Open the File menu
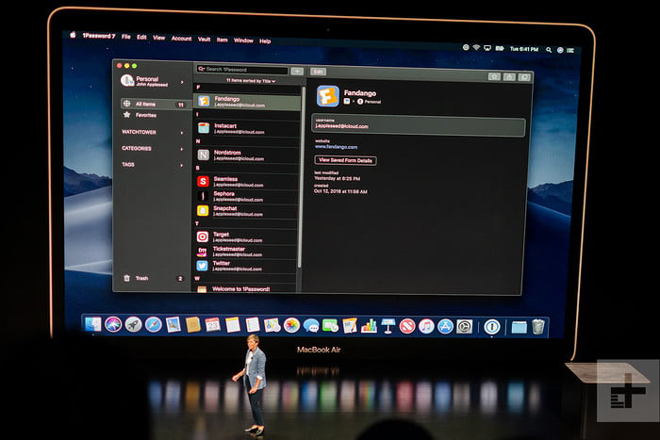Viewport: 660px width, 440px height. 126,37
